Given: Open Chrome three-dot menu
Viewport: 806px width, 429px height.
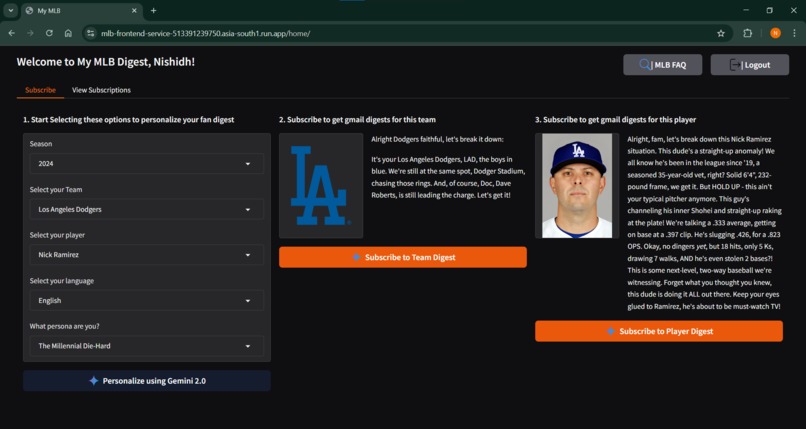Looking at the screenshot, I should click(794, 33).
